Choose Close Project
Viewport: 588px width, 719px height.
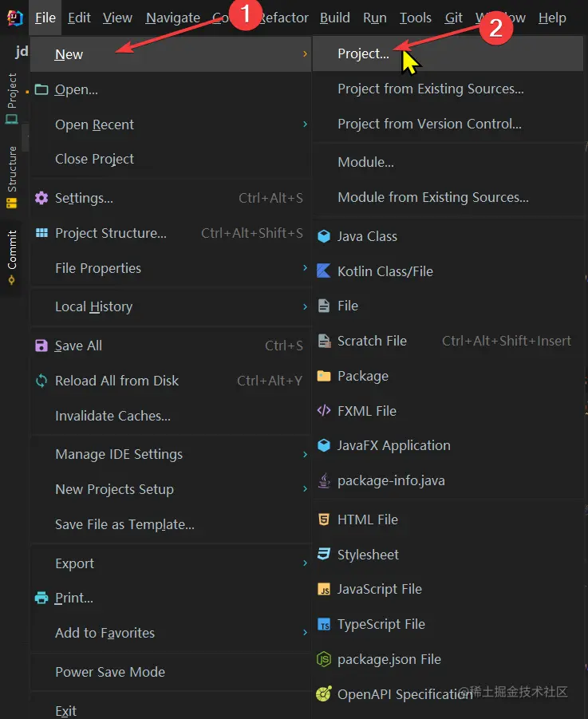click(171, 159)
